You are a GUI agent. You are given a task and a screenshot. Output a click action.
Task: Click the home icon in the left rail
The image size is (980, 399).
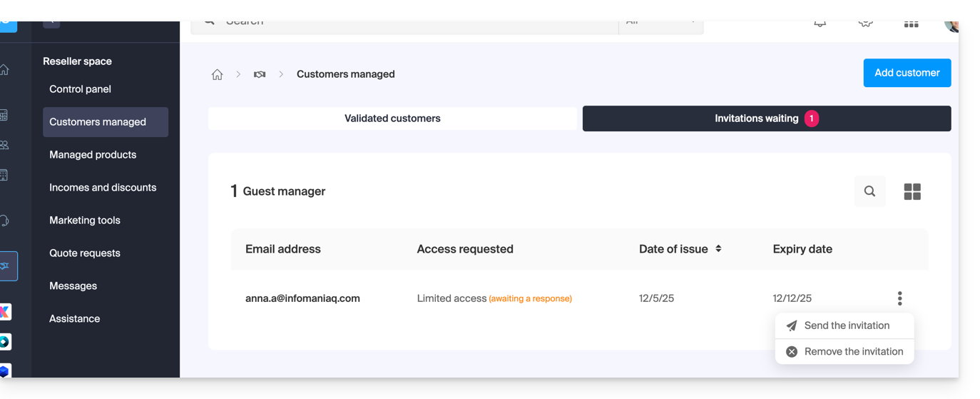point(5,70)
